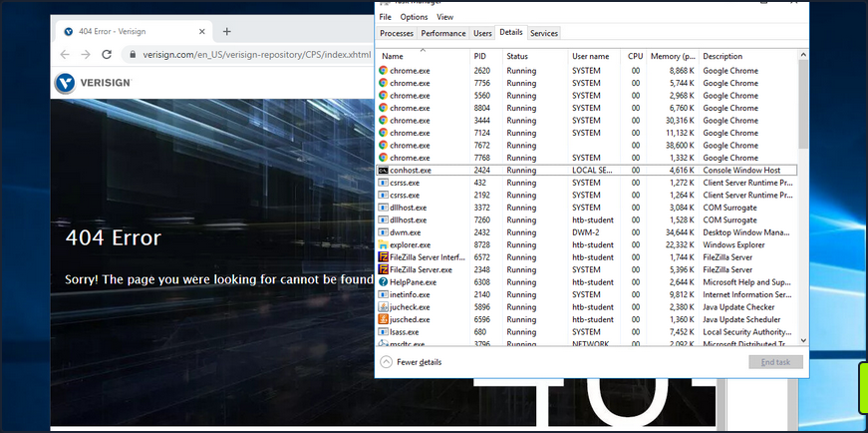Click the lsass.exe process icon
This screenshot has width=868, height=433.
[383, 332]
